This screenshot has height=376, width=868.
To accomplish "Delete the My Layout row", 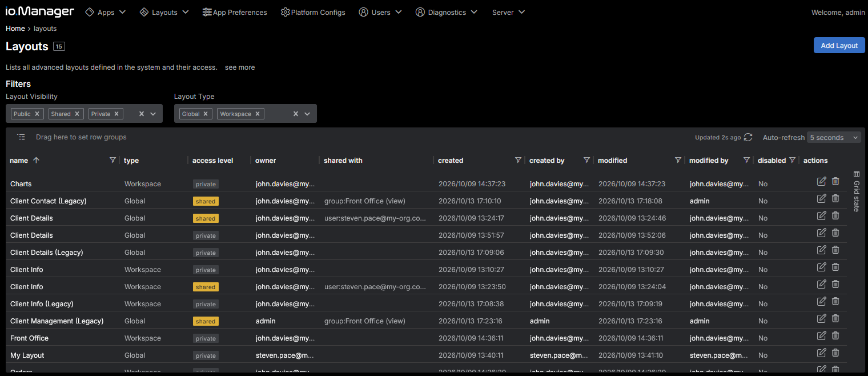I will (835, 353).
